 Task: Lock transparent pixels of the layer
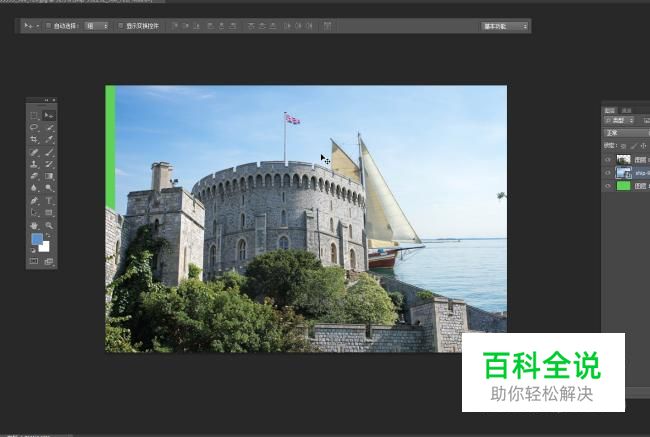coord(623,146)
